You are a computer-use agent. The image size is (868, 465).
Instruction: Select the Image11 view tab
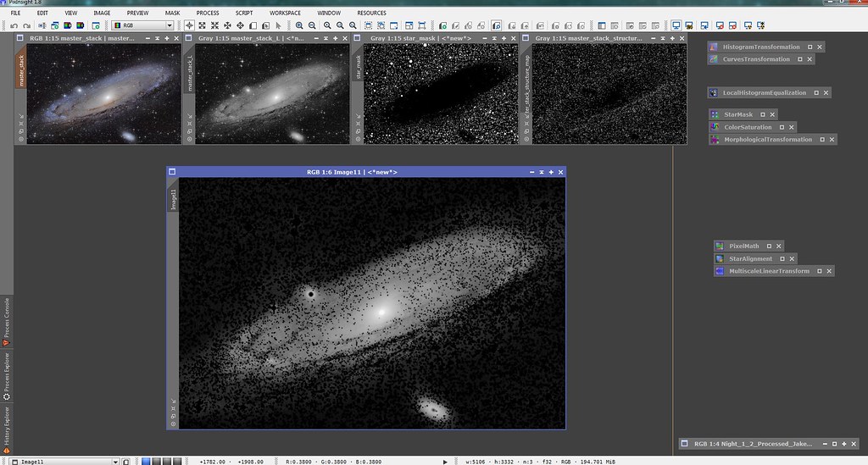point(173,198)
